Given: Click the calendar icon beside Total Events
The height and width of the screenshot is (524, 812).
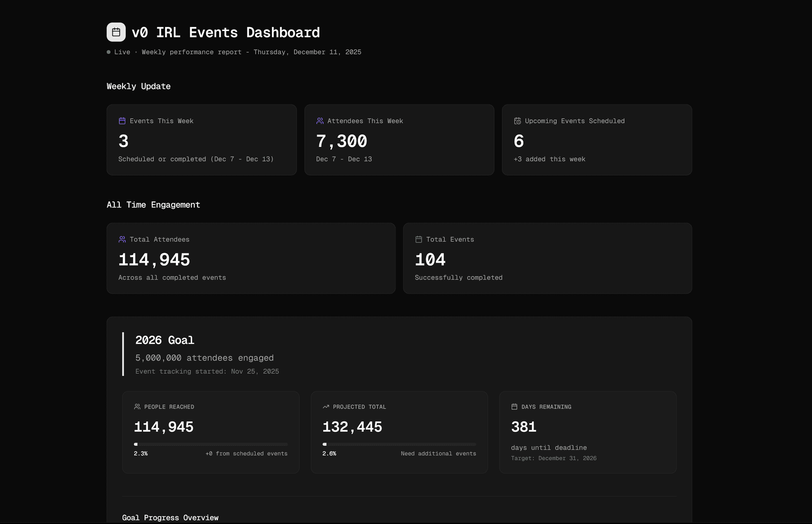Looking at the screenshot, I should click(x=419, y=240).
